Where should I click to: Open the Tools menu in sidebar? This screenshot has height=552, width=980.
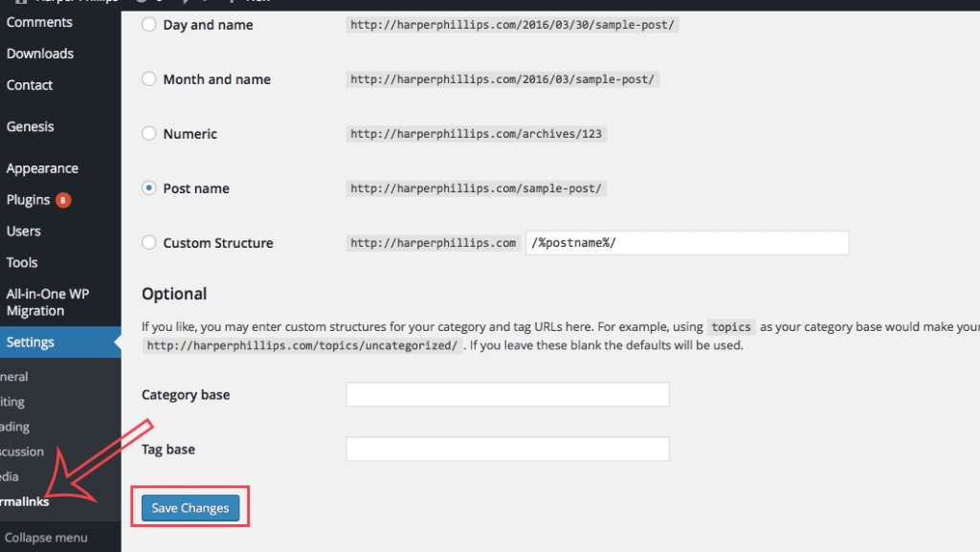pyautogui.click(x=22, y=262)
